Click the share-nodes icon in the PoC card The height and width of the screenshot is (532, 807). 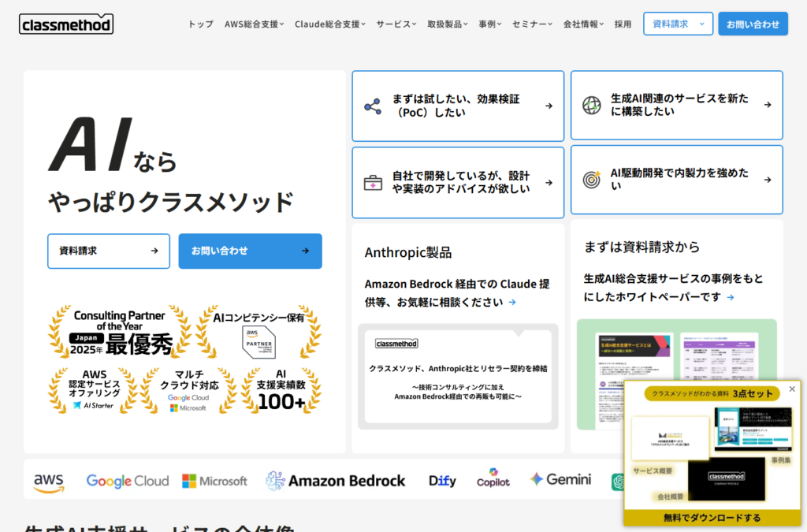(x=373, y=106)
